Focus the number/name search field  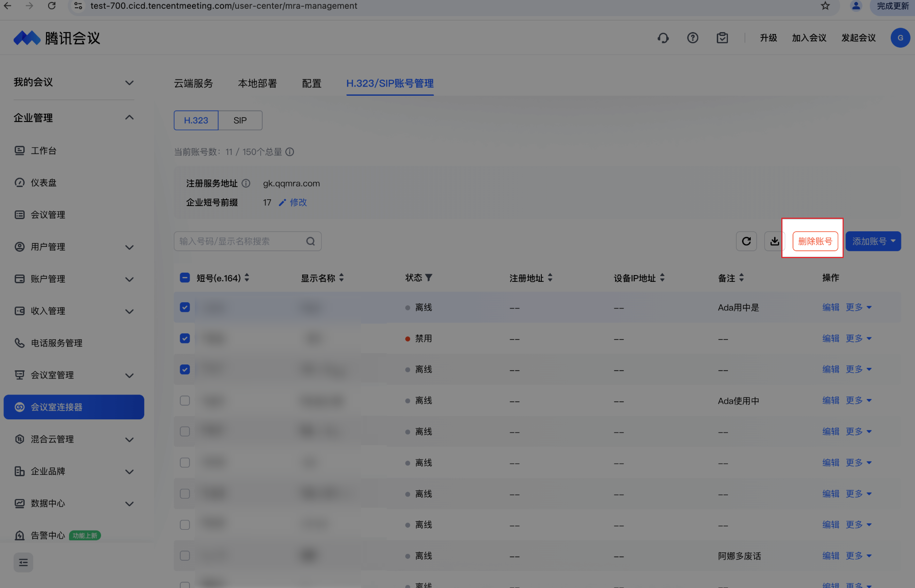[x=247, y=241]
